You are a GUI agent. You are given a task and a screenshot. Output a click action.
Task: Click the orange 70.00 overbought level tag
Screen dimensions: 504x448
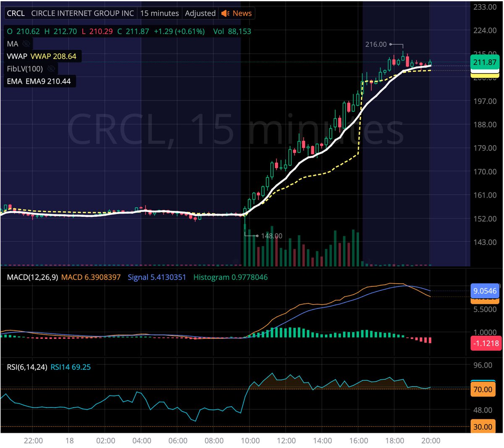(483, 390)
